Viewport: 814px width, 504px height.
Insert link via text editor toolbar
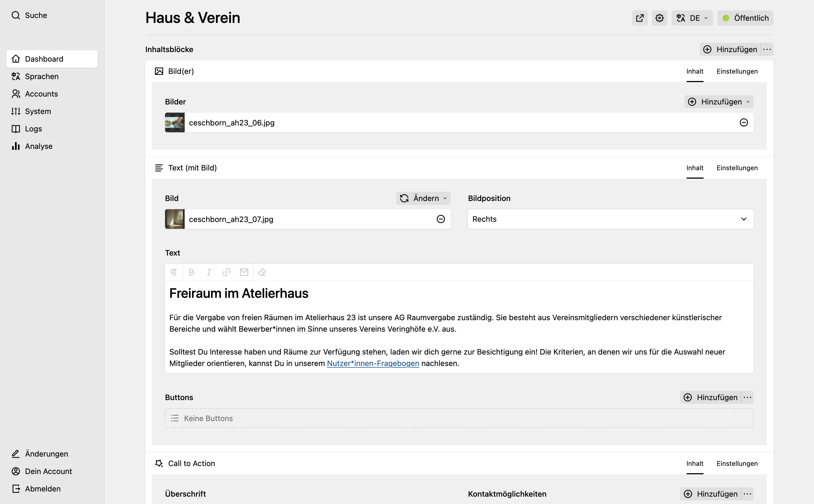tap(227, 272)
